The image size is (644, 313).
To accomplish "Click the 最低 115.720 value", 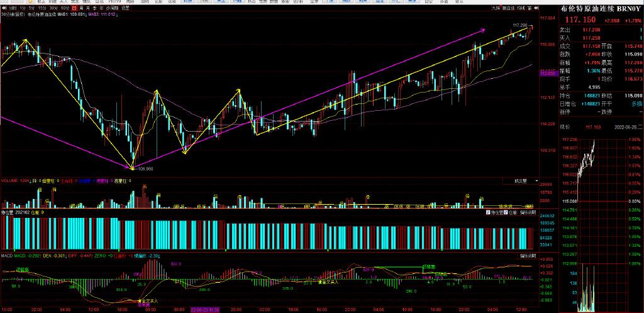I will (x=633, y=71).
